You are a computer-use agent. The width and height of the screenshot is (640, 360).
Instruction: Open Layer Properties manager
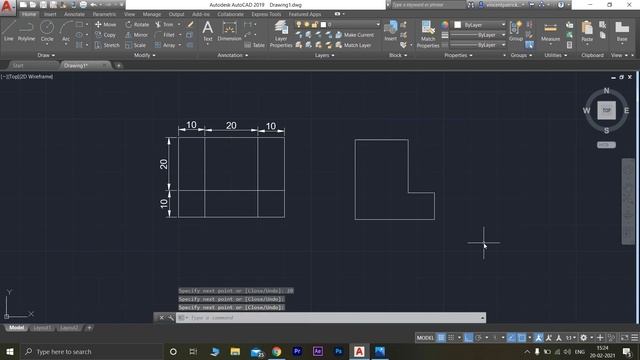(x=281, y=34)
